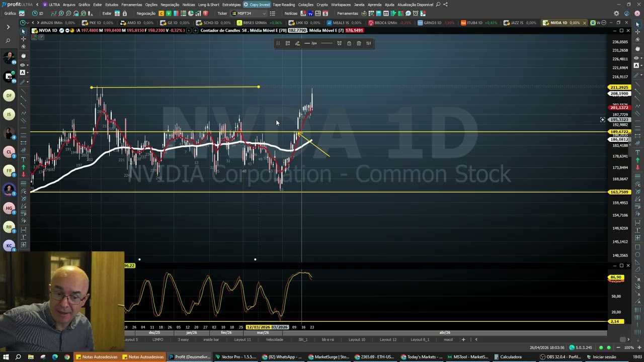The image size is (644, 362).
Task: Click the DF avatar in left sidebar
Action: coord(9,96)
